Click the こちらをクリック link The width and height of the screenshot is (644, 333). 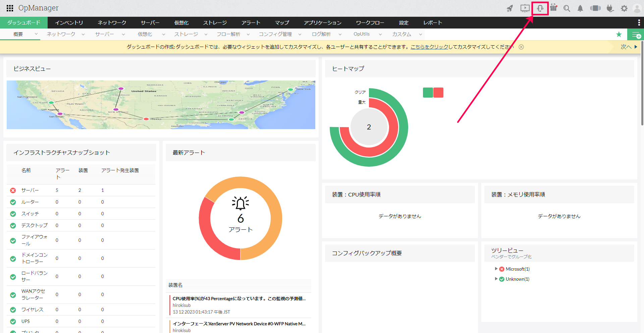[429, 47]
